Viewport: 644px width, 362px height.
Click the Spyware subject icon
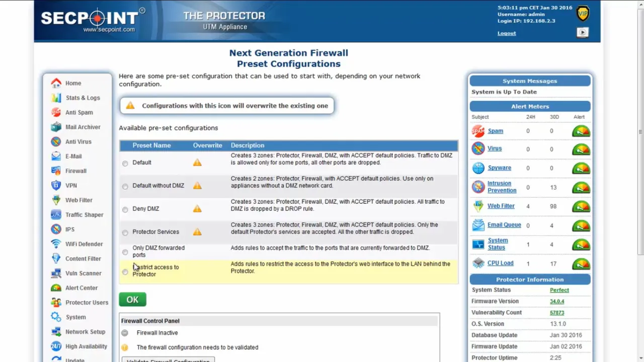478,168
